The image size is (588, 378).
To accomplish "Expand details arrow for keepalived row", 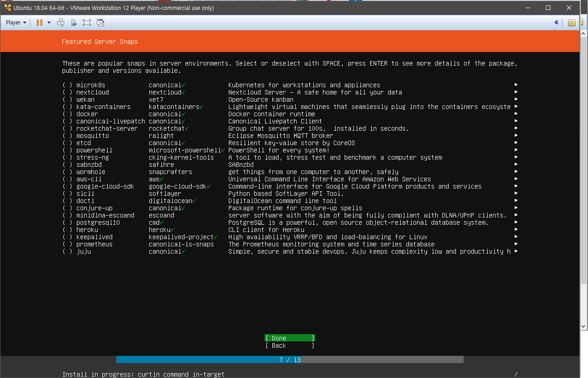I will coord(516,237).
